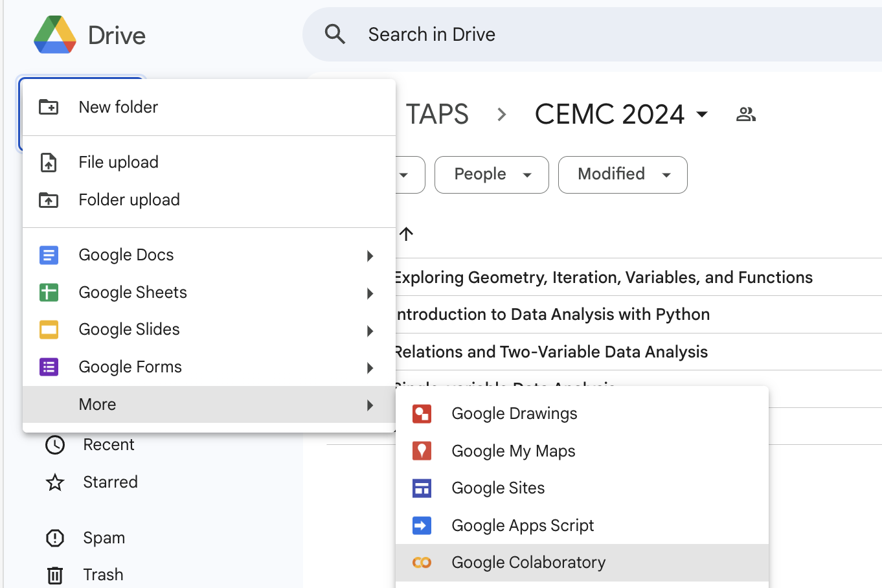Select the Google Forms icon
Screen dimensions: 882x588
click(x=49, y=367)
